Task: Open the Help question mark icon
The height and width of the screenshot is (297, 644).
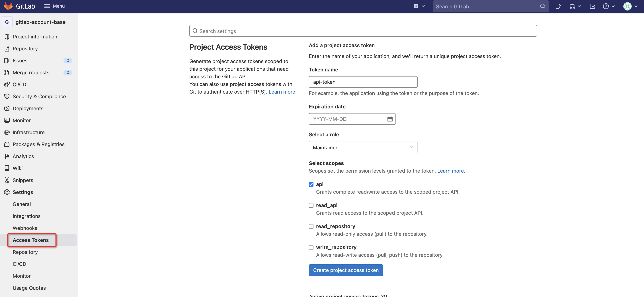Action: [x=606, y=6]
